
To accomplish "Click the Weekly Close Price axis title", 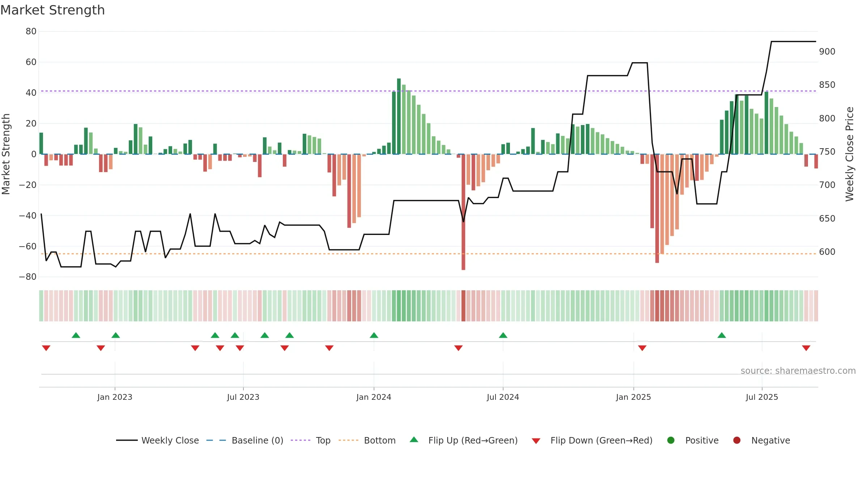I will pyautogui.click(x=850, y=154).
